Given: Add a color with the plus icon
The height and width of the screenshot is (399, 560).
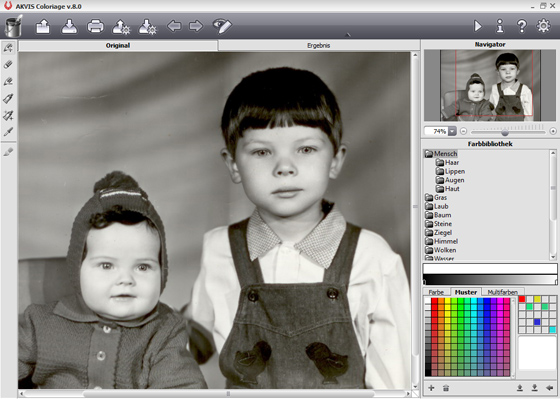Looking at the screenshot, I should pos(431,388).
